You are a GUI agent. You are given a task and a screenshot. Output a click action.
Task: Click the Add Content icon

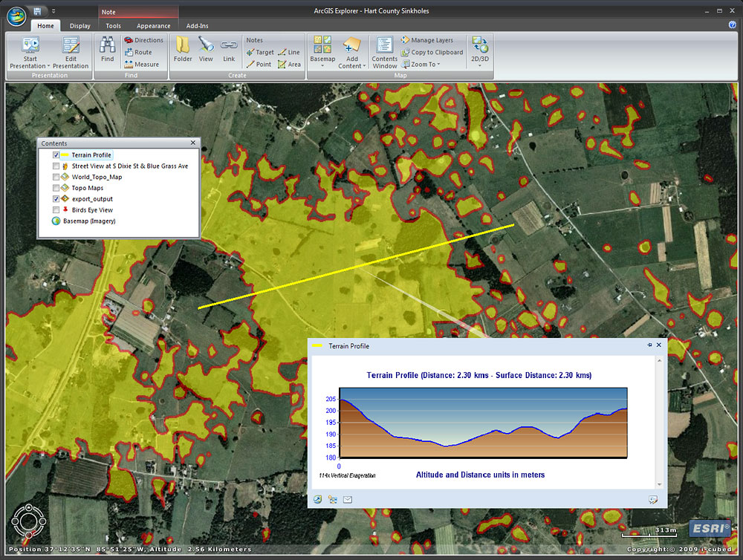352,45
